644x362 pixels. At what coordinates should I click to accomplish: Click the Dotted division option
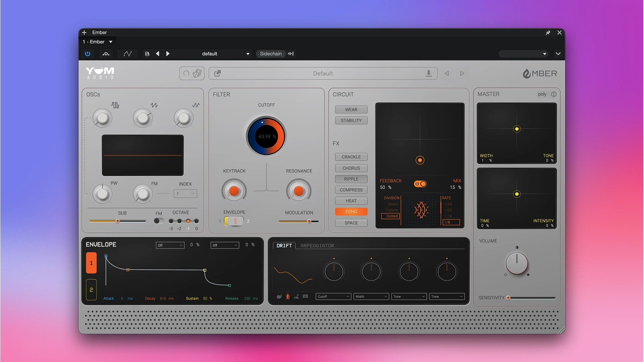click(x=390, y=216)
